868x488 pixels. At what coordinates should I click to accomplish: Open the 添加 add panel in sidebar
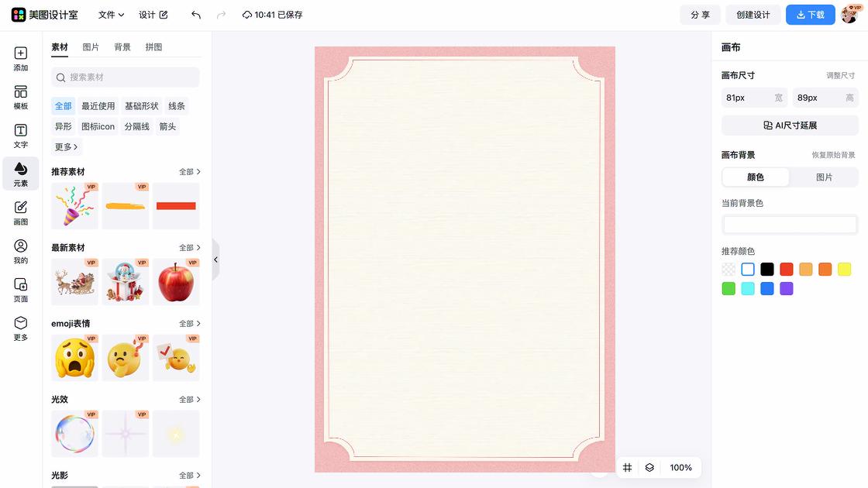coord(20,60)
